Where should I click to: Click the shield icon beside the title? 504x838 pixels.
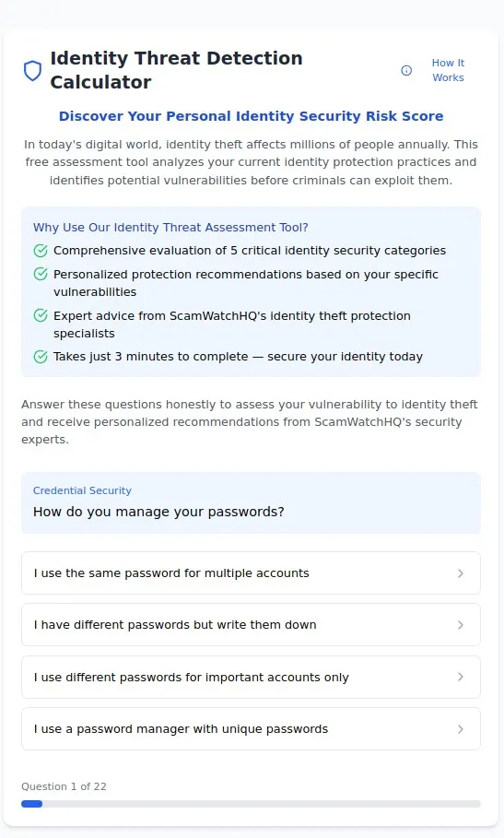pyautogui.click(x=32, y=71)
